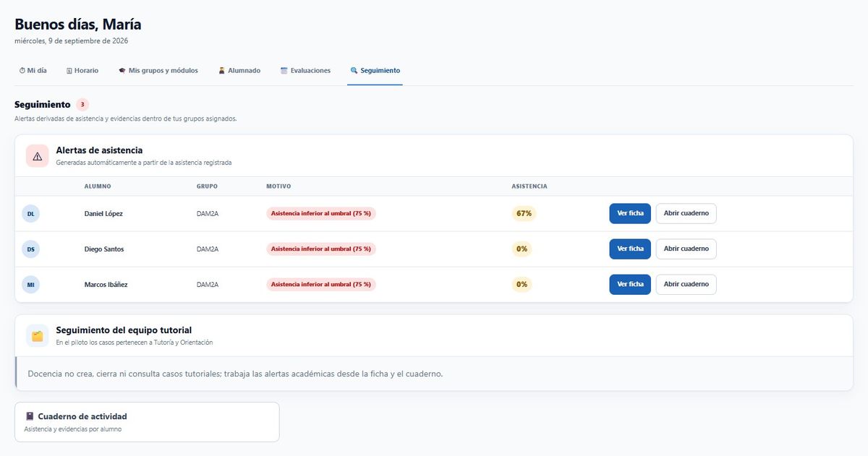Viewport: 868px width, 456px height.
Task: Click the red badge showing 3 alerts
Action: coord(82,105)
